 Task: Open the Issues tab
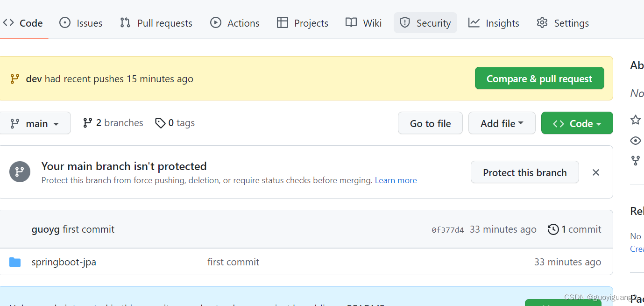point(81,23)
